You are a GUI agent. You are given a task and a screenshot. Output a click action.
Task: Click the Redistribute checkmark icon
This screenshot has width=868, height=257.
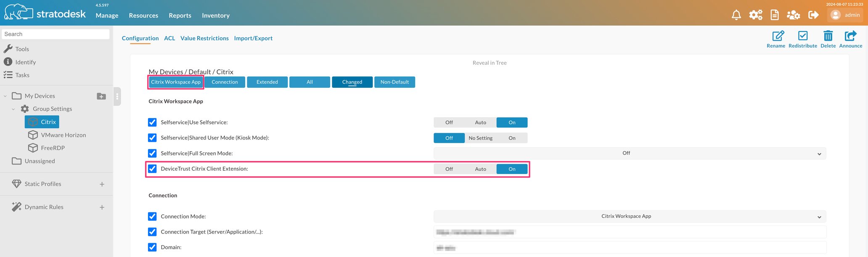pyautogui.click(x=802, y=36)
